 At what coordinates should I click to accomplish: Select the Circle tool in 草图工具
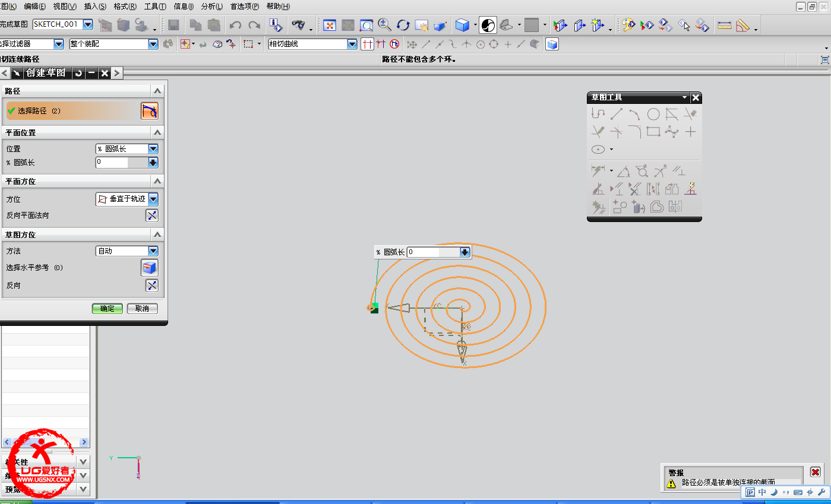[x=653, y=114]
